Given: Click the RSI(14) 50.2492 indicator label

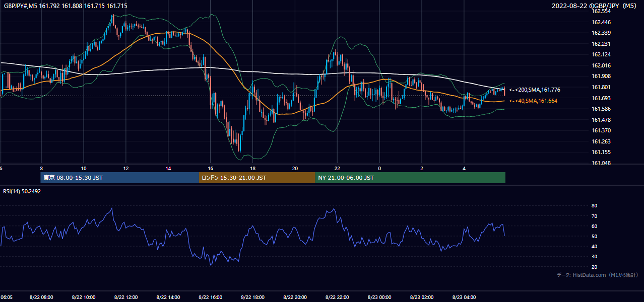Looking at the screenshot, I should click(22, 191).
